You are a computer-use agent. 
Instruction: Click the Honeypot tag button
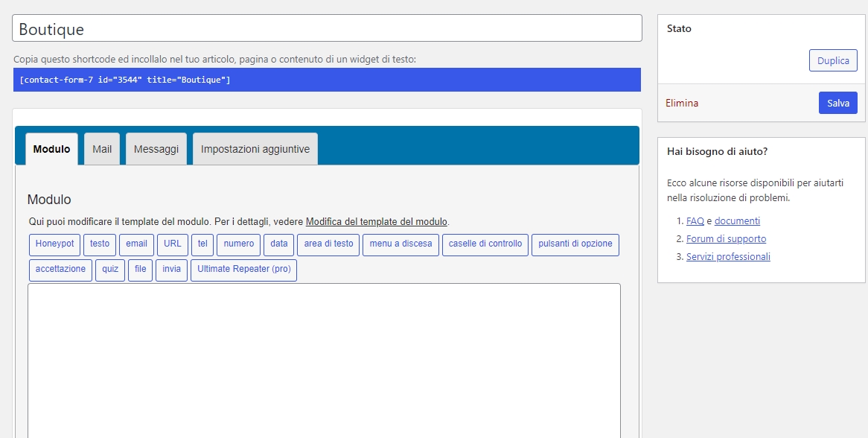click(54, 244)
